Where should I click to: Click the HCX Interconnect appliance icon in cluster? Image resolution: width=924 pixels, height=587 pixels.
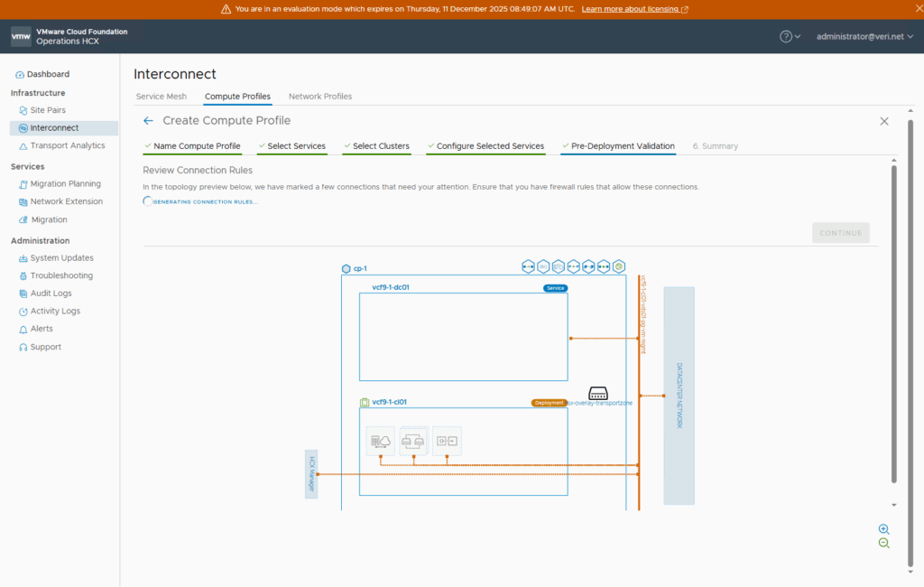[381, 441]
